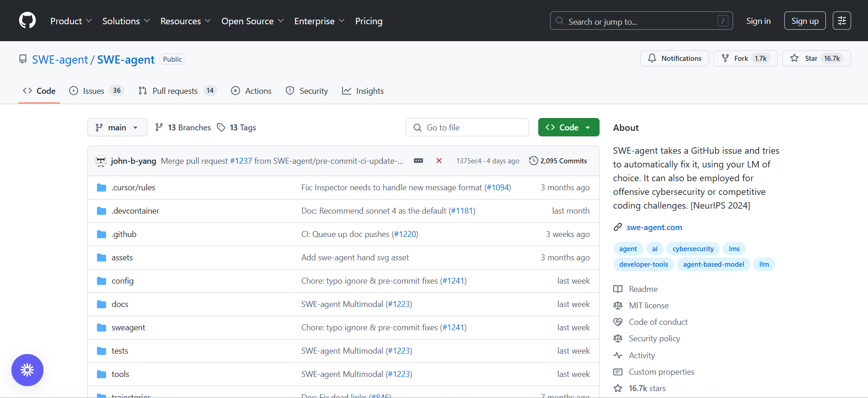The image size is (868, 398).
Task: Click the star icon beside 16.7k stars
Action: (618, 388)
